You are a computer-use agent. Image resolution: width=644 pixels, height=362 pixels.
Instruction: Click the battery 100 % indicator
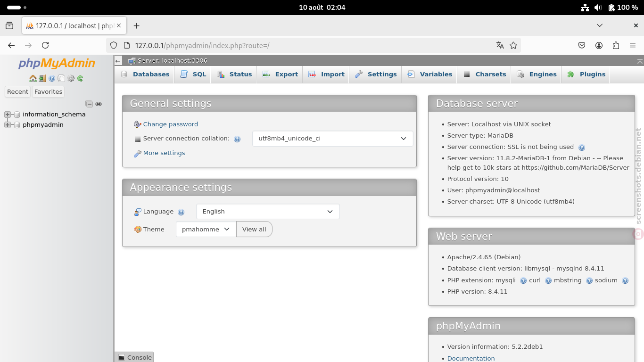pyautogui.click(x=623, y=8)
